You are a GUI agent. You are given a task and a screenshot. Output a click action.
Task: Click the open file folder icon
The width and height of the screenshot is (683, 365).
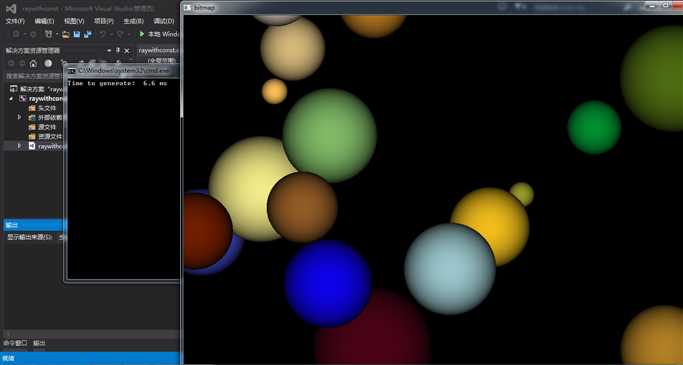click(x=66, y=34)
